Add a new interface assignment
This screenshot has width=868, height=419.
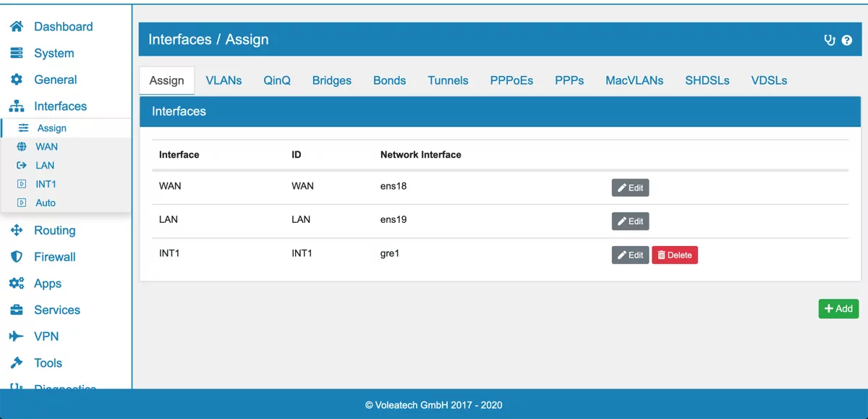(x=838, y=308)
